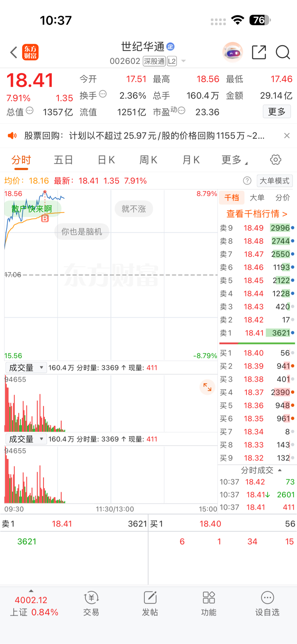Tap the info icon beside 总值
Screen dimensions: 297x644
tap(29, 111)
